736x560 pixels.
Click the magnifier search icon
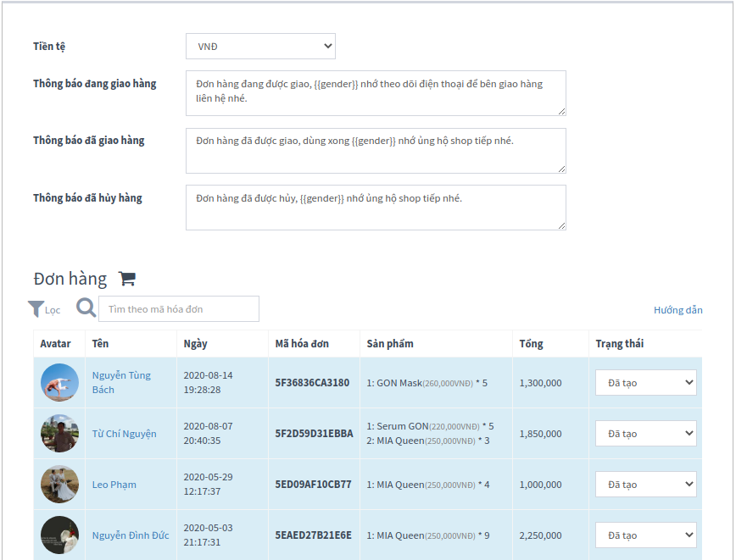click(x=86, y=308)
